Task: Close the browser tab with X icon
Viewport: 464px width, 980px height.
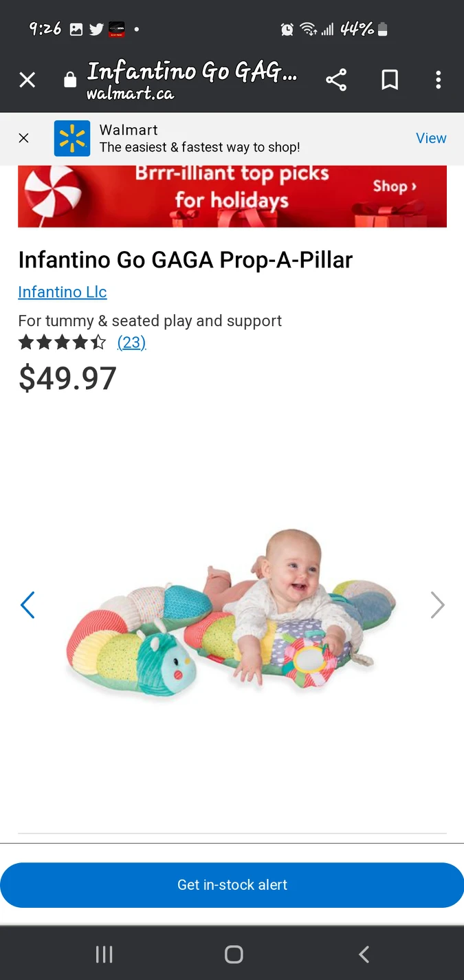Action: tap(27, 80)
